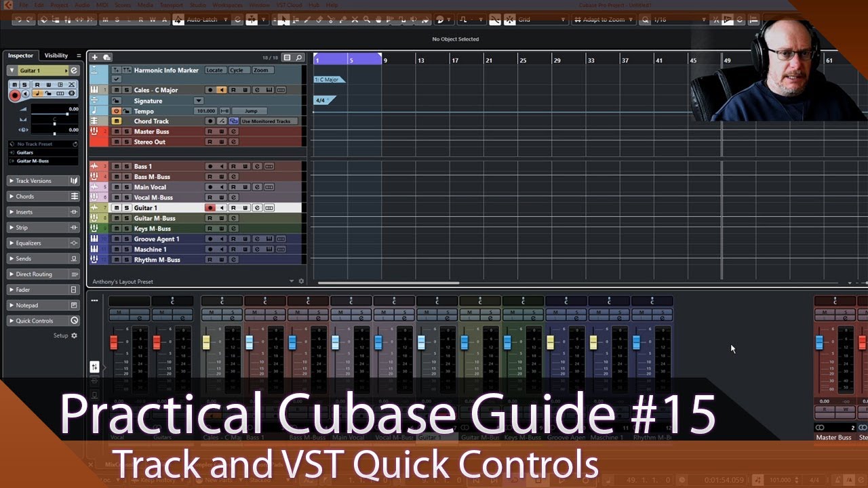This screenshot has height=488, width=868.
Task: Click the Notepad icon in Inspector
Action: pyautogui.click(x=75, y=305)
